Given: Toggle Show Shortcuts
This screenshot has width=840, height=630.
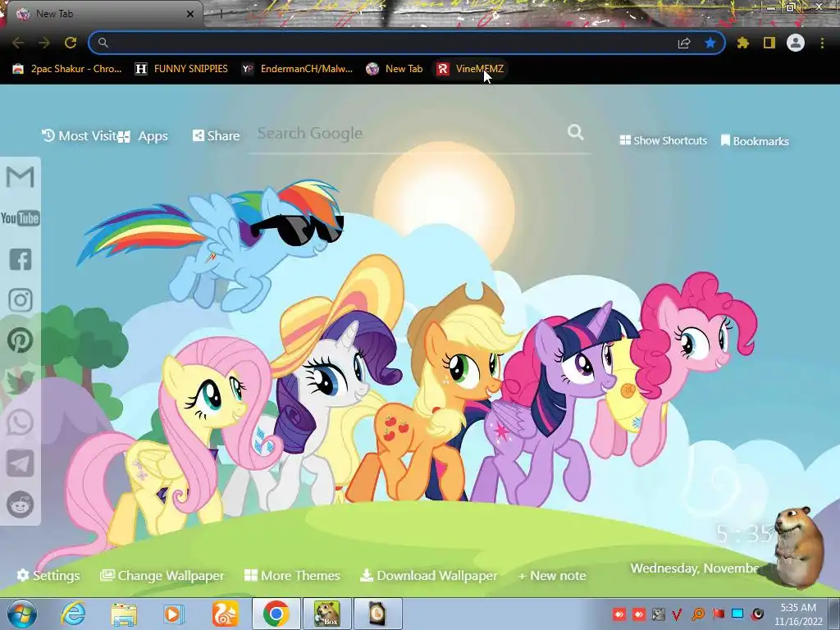Looking at the screenshot, I should (x=663, y=140).
